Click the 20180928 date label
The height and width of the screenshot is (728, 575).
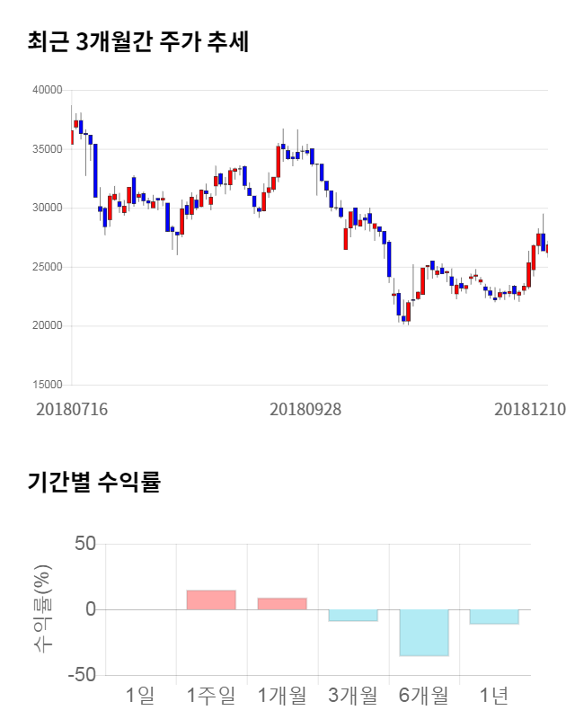[305, 409]
